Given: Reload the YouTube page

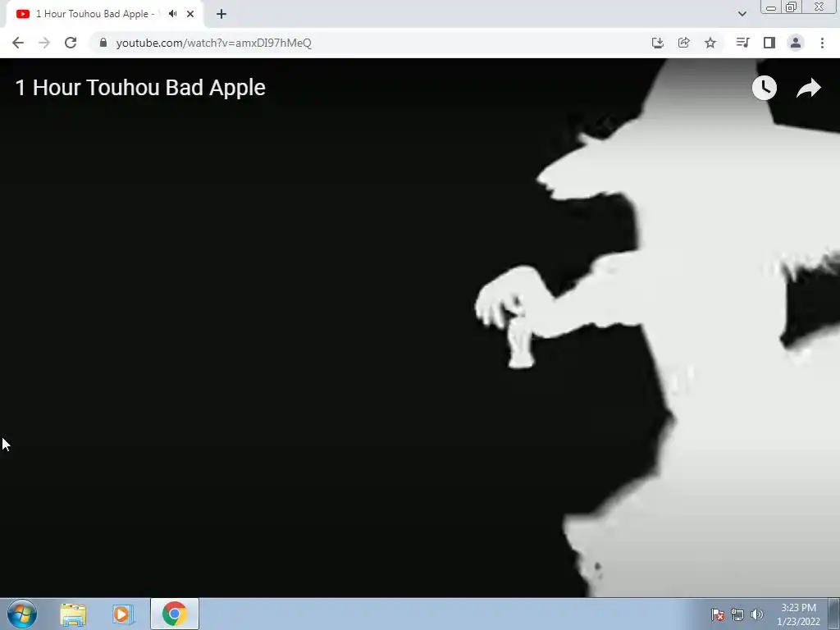Looking at the screenshot, I should click(71, 43).
